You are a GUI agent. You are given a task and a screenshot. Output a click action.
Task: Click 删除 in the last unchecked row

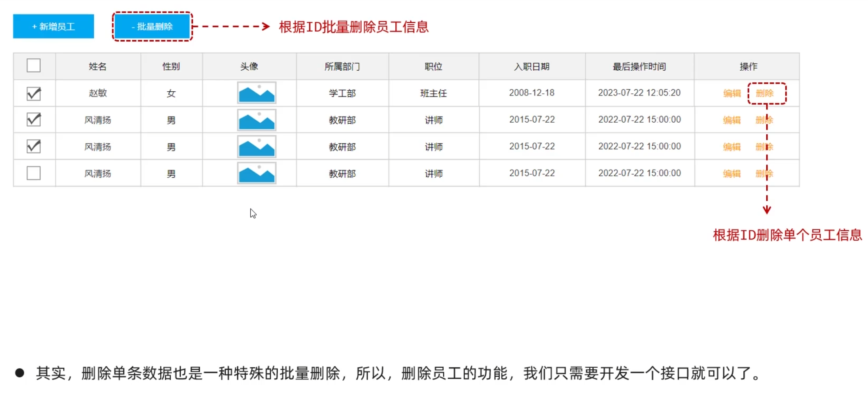coord(764,174)
